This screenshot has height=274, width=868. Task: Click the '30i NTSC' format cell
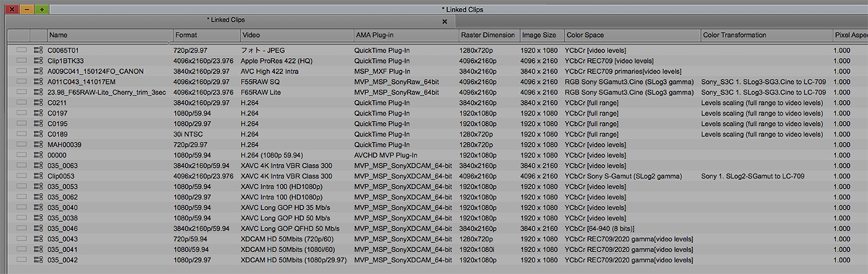[189, 134]
